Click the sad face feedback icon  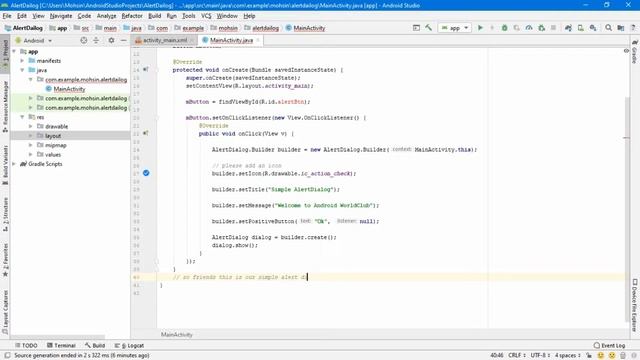(611, 356)
